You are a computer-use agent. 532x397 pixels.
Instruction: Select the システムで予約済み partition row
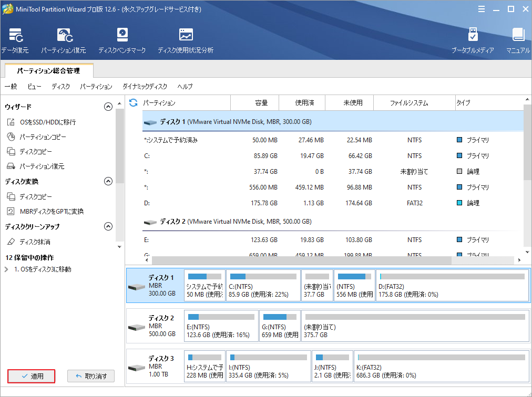coord(333,140)
